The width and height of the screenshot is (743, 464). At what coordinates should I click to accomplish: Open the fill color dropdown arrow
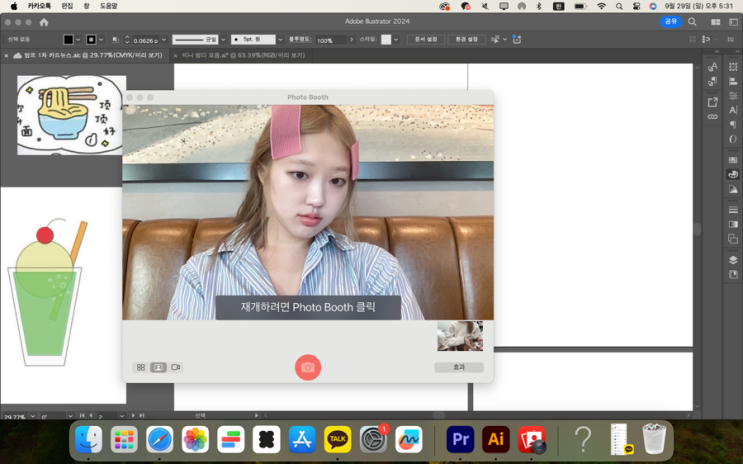[x=79, y=40]
